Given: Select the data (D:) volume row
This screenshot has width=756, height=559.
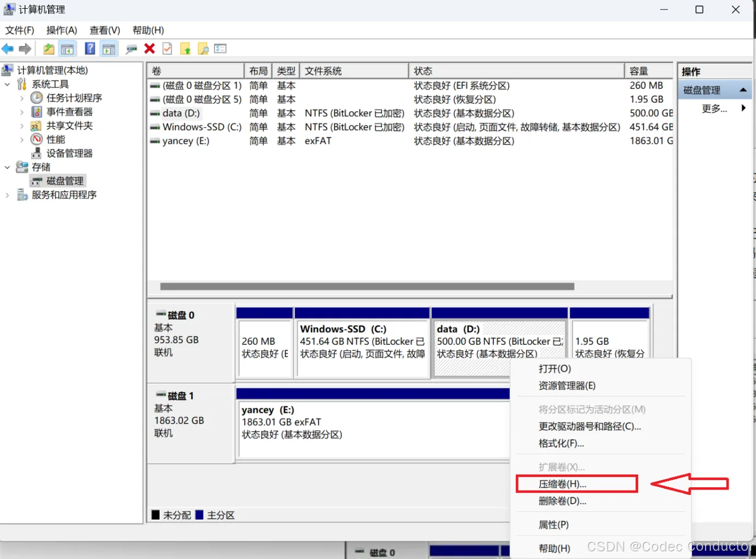Looking at the screenshot, I should pyautogui.click(x=411, y=113).
